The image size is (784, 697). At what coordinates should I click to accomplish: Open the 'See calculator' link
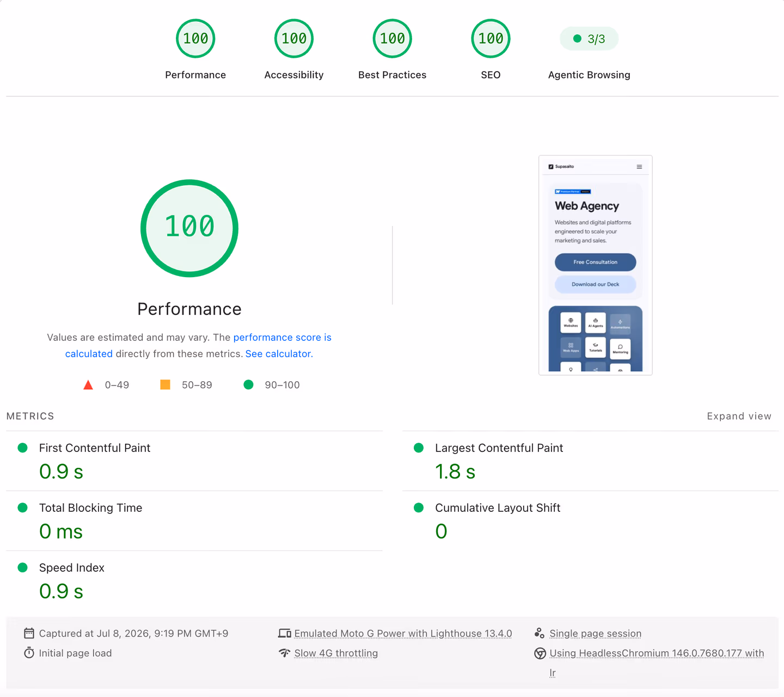tap(278, 353)
